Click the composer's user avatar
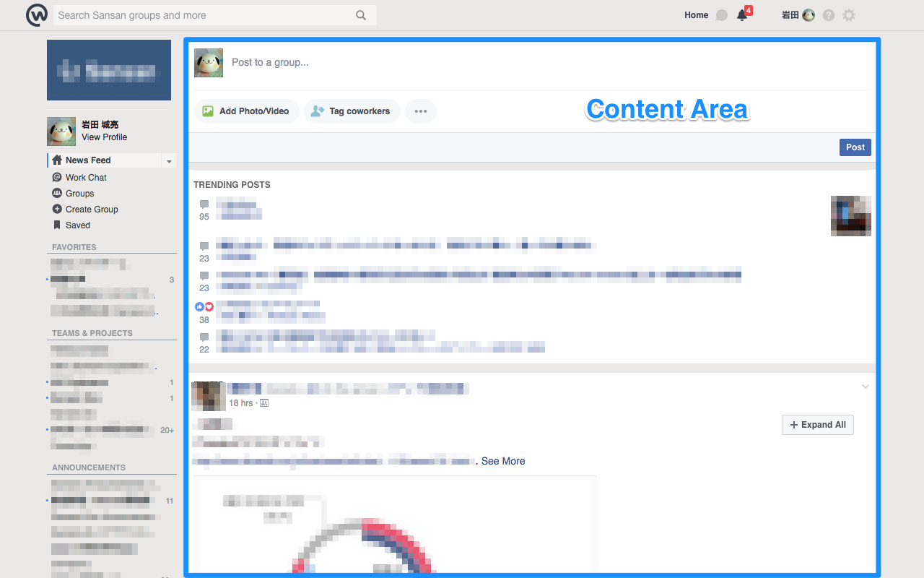Screen dimensions: 924x578 click(x=209, y=63)
